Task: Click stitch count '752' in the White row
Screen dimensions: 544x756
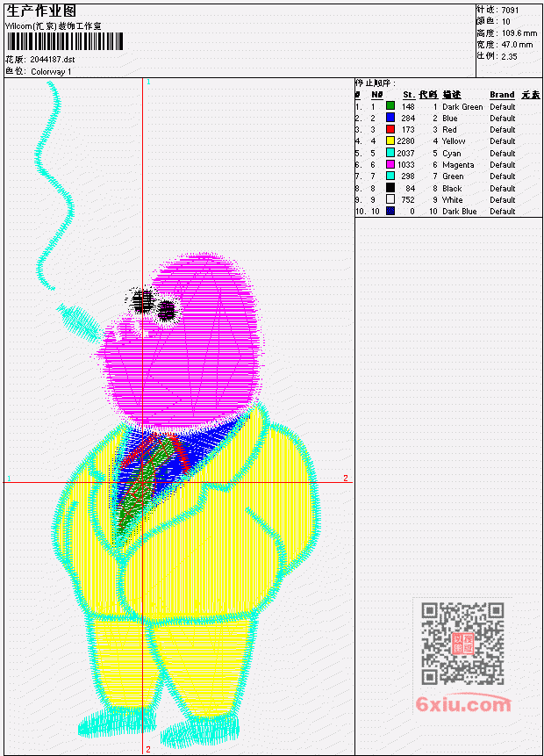Action: coord(408,200)
